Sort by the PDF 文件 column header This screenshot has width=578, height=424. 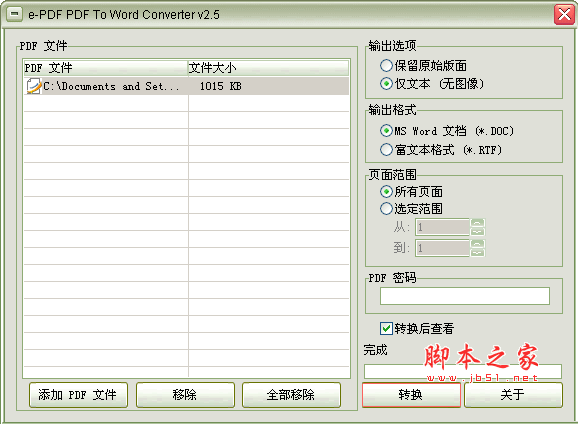point(105,68)
